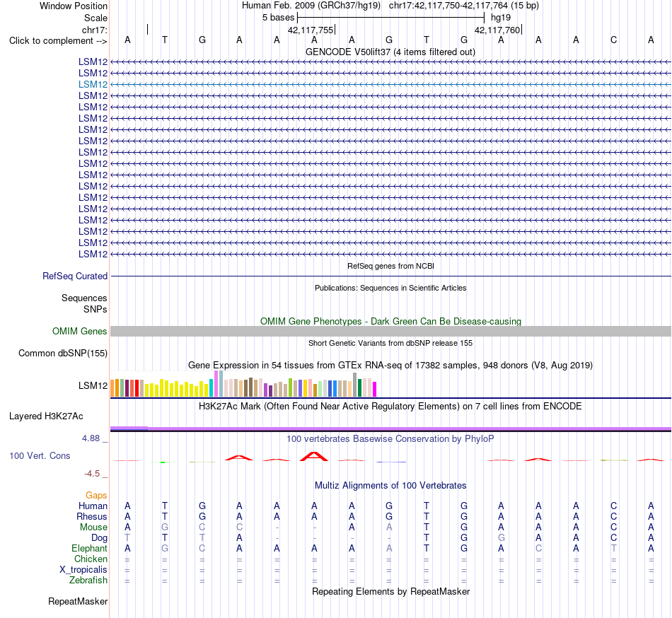The height and width of the screenshot is (618, 672).
Task: Click the Common dbSNP(155) track label
Action: (62, 354)
